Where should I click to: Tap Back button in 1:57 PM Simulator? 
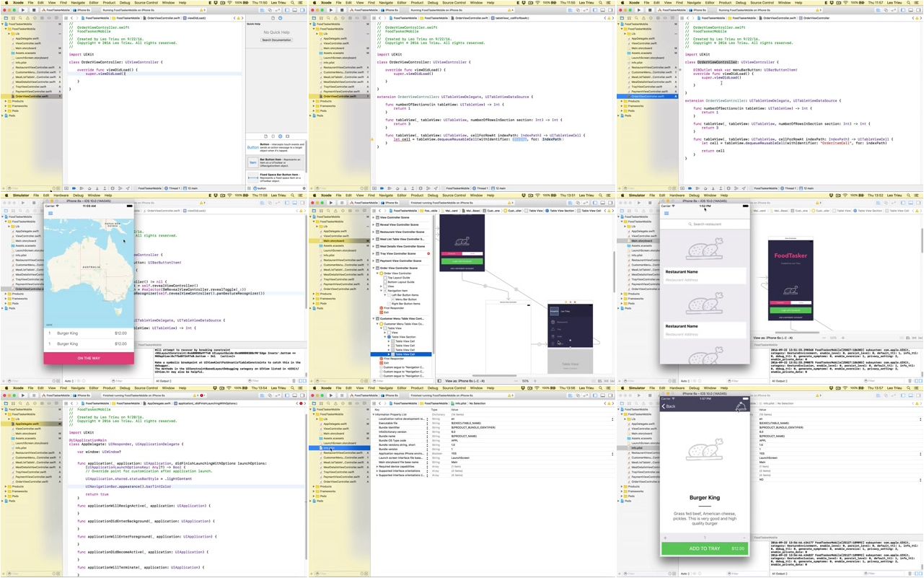tap(669, 406)
